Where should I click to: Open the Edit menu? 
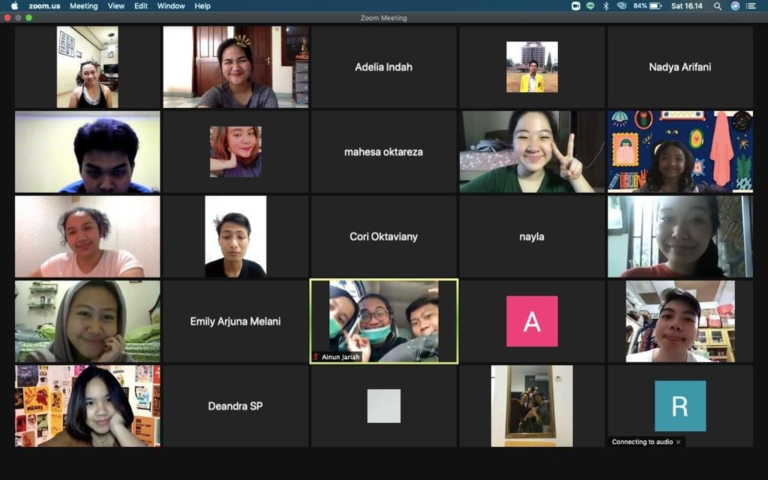pyautogui.click(x=141, y=6)
